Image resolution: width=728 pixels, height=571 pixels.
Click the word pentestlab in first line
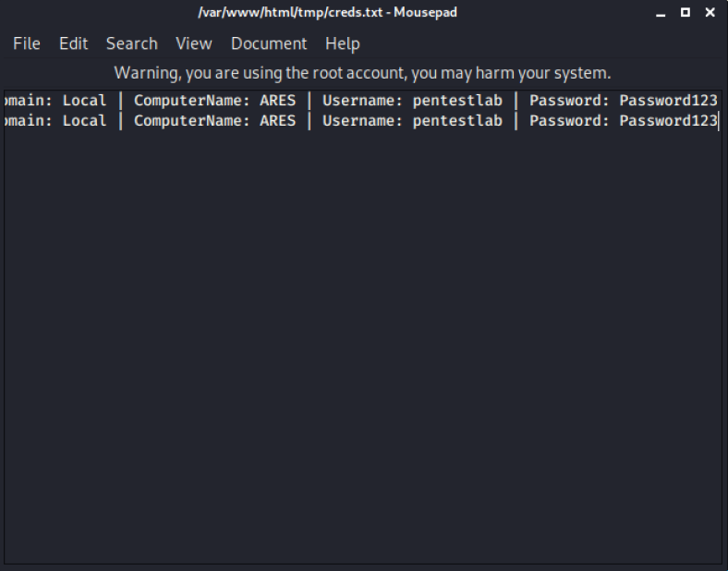pyautogui.click(x=457, y=101)
